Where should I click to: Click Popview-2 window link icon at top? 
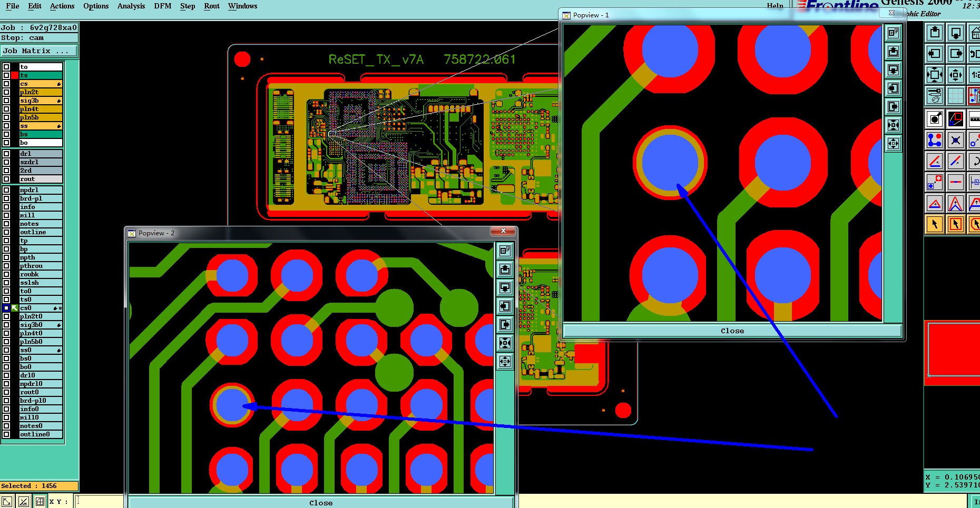tap(505, 251)
